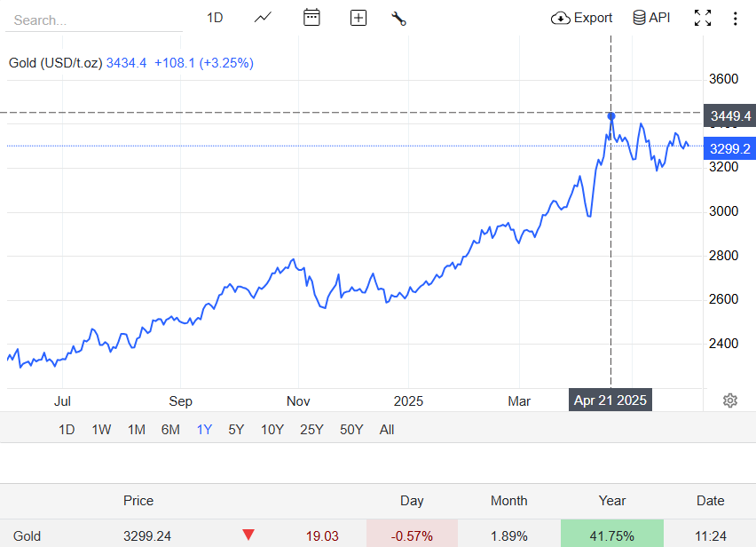Screen dimensions: 756x547
Task: Click the 19.03 change value
Action: coord(322,536)
